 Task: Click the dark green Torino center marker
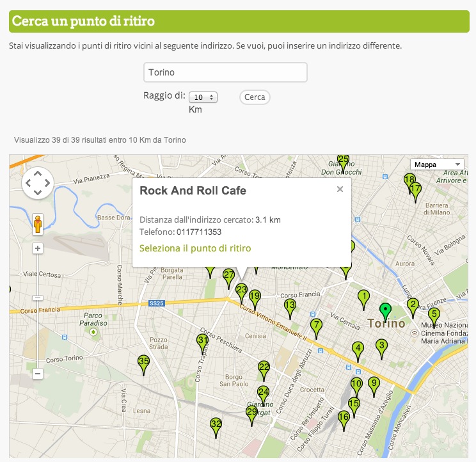(x=385, y=311)
